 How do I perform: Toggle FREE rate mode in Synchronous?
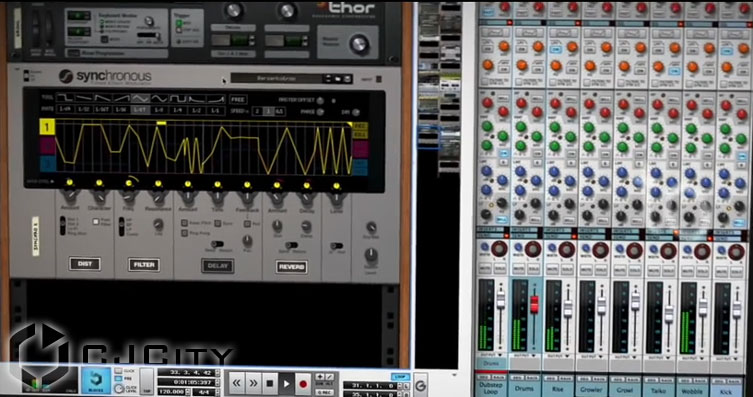click(238, 99)
